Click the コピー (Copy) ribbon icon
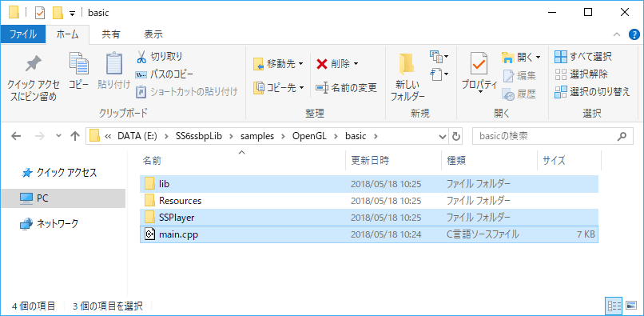 coord(78,70)
